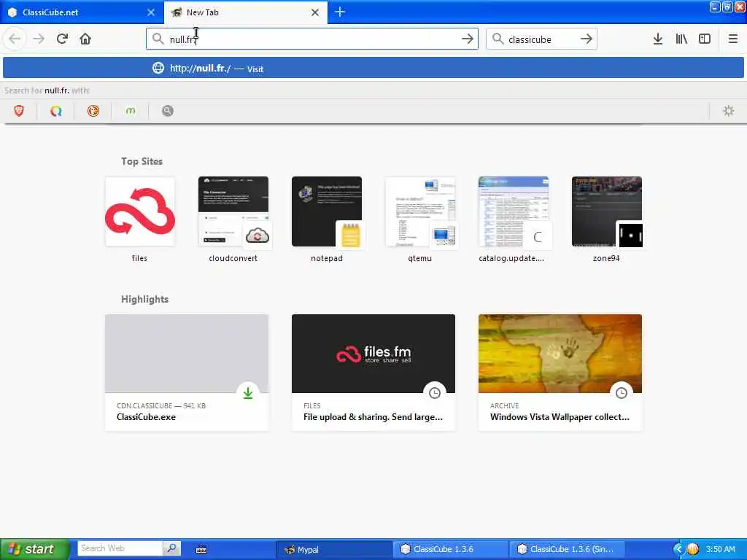Click the File upload & sharing title text
The height and width of the screenshot is (560, 747).
click(373, 416)
